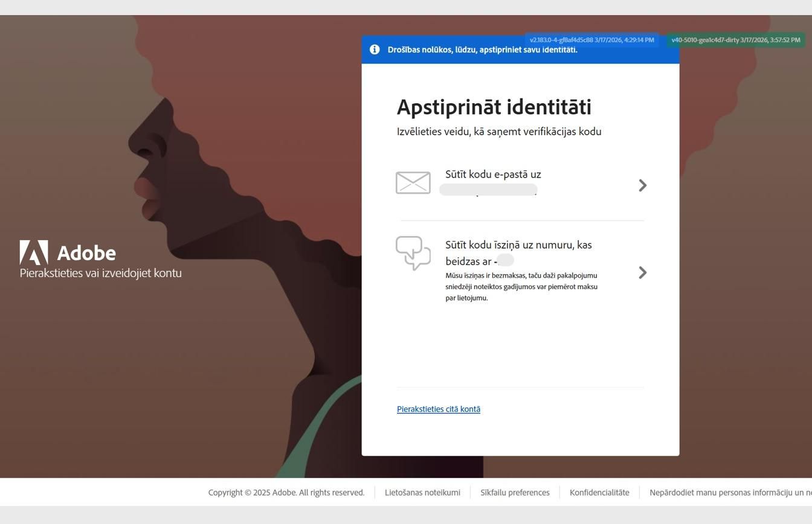Click the blue security notification banner
This screenshot has height=524, width=812.
pos(521,50)
